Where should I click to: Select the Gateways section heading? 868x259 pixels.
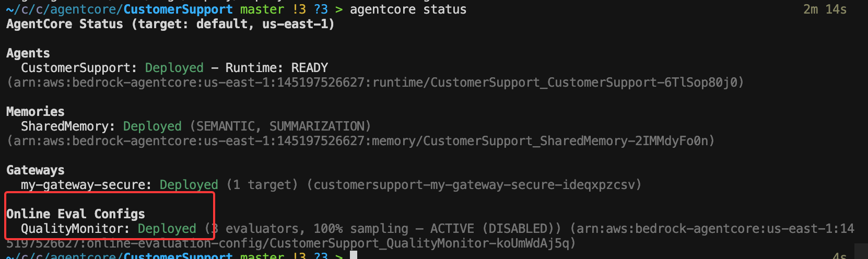pyautogui.click(x=36, y=170)
